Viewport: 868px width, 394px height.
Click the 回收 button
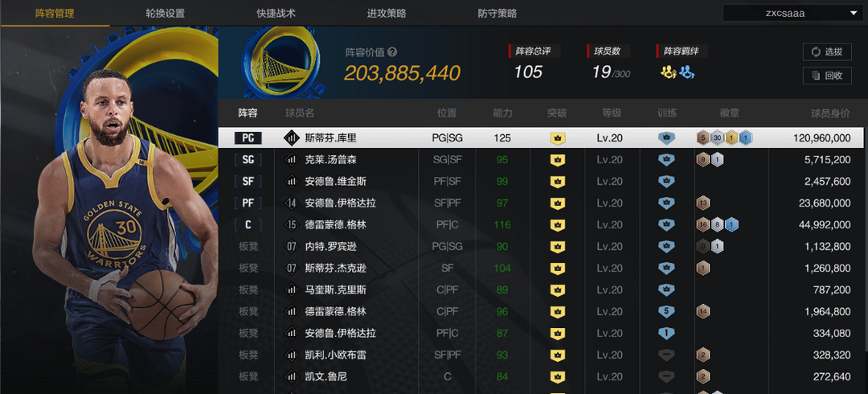pyautogui.click(x=827, y=76)
